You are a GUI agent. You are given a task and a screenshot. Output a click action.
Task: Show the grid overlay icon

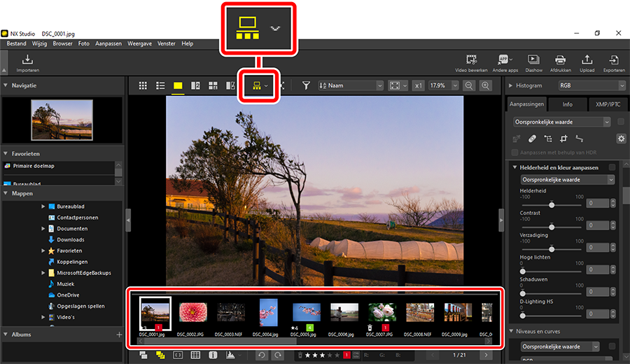point(195,355)
